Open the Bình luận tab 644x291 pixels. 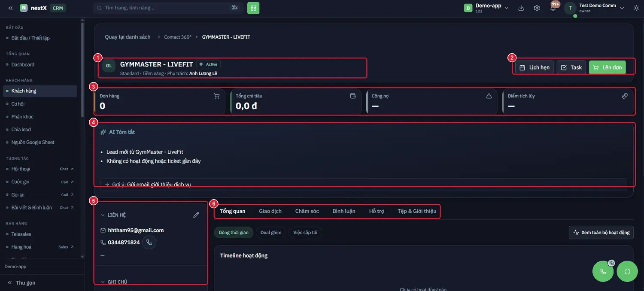344,211
